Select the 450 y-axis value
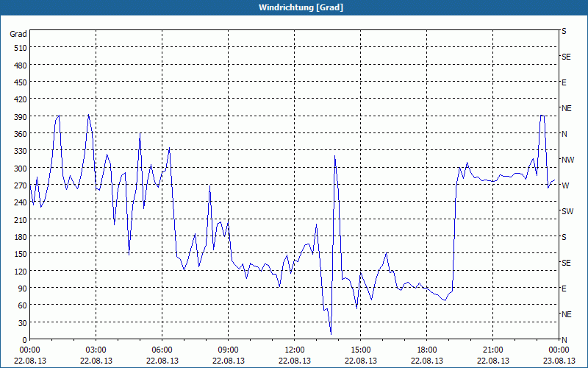The image size is (588, 368). click(20, 82)
